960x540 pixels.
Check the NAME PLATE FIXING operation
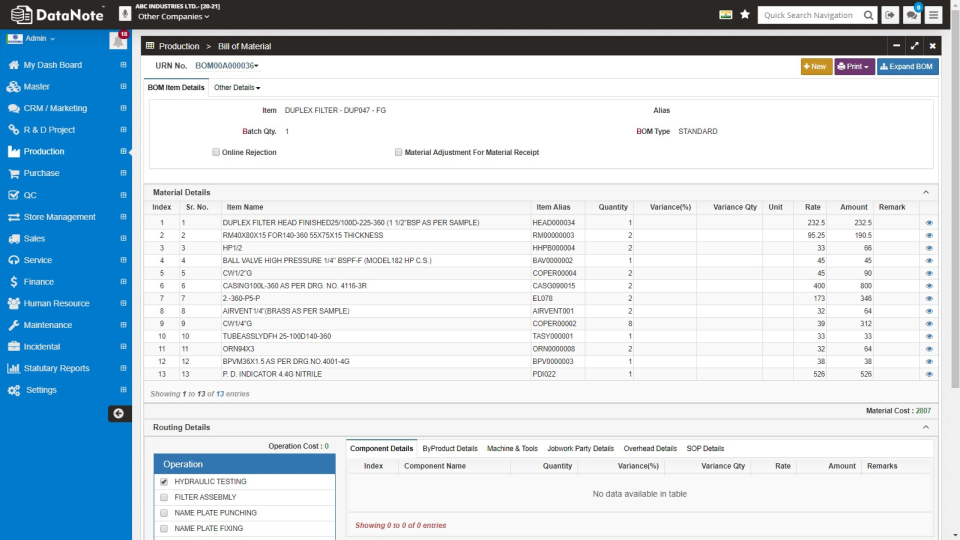coord(164,528)
